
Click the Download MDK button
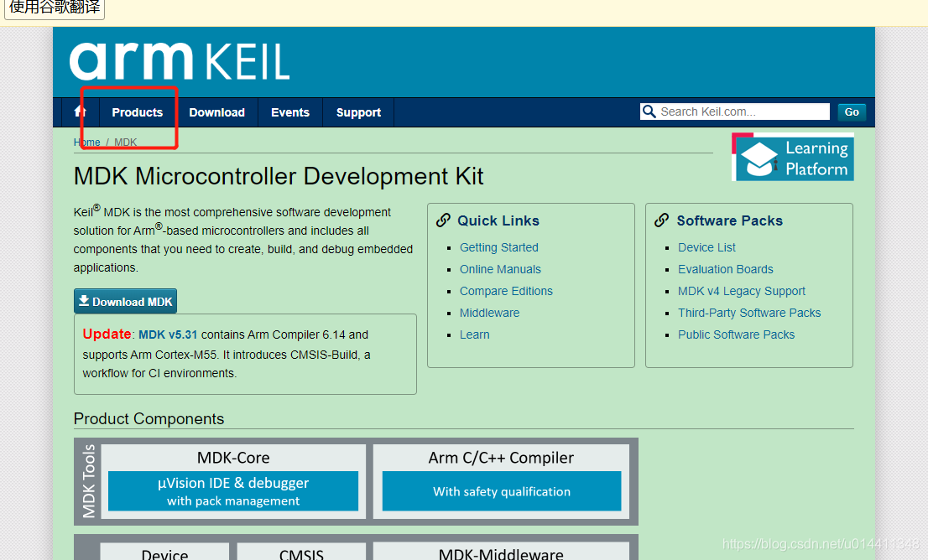[126, 301]
